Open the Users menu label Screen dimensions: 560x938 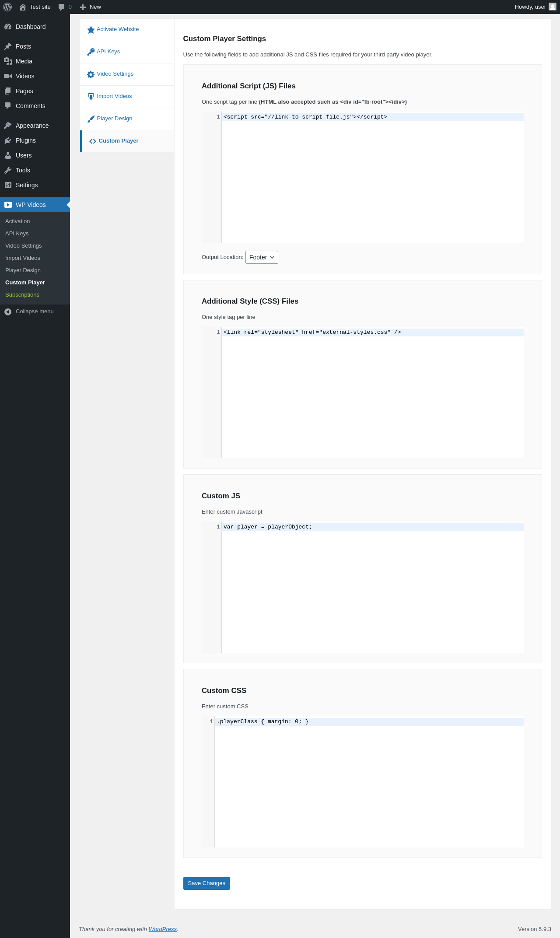(x=24, y=155)
